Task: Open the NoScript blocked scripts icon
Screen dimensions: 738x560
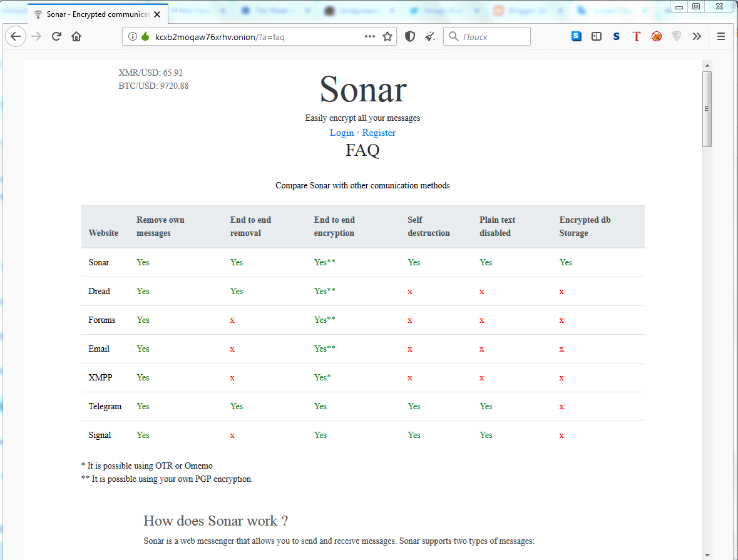Action: pyautogui.click(x=657, y=36)
